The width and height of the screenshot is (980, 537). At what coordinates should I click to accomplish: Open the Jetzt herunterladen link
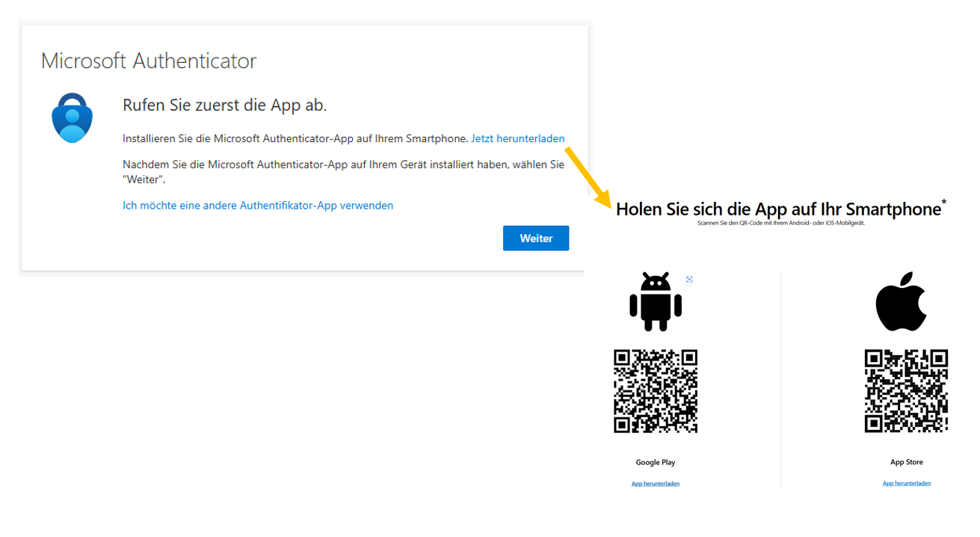point(518,138)
